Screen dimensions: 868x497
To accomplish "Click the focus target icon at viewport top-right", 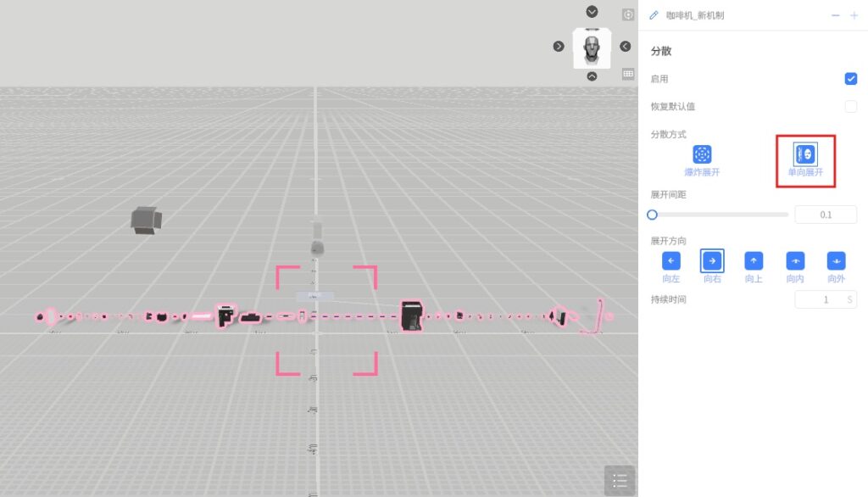I will click(x=628, y=14).
